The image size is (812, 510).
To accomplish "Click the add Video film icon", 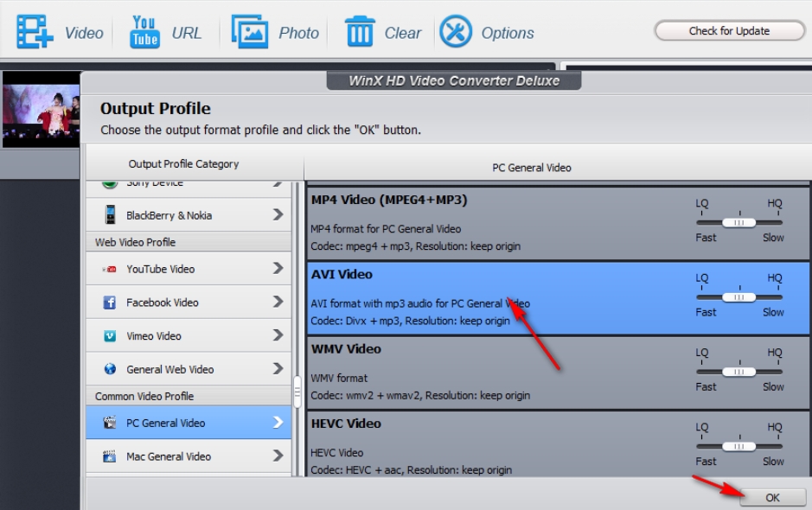I will (35, 32).
